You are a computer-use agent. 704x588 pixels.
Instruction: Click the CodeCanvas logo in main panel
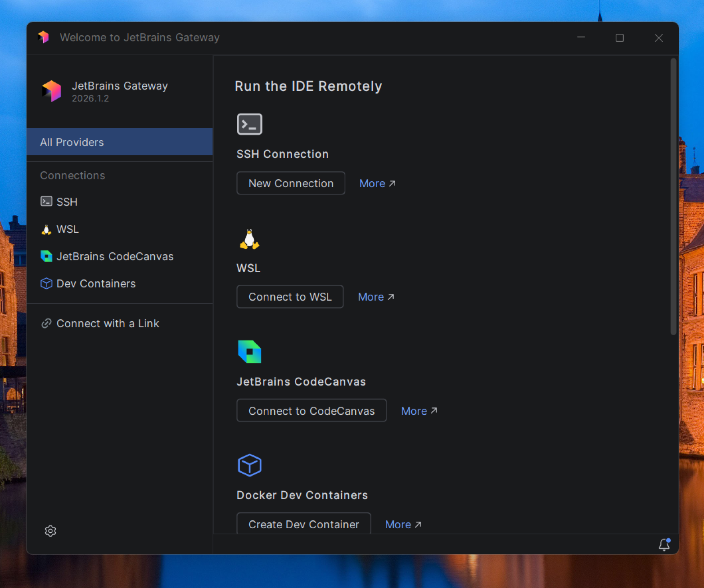click(x=249, y=352)
